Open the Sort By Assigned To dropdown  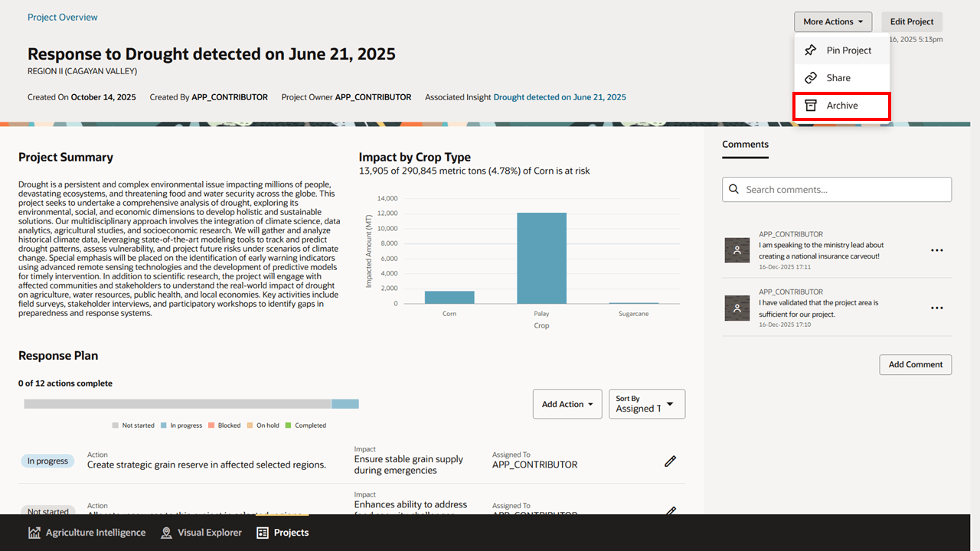(x=647, y=403)
